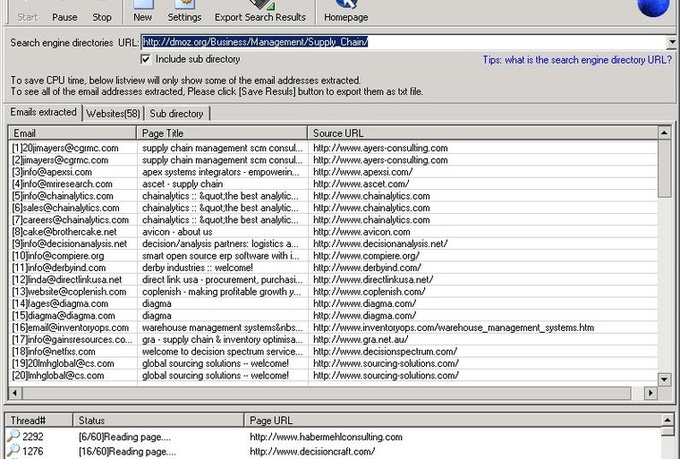Select row info@netfxs.com
680x459 pixels.
pos(333,351)
